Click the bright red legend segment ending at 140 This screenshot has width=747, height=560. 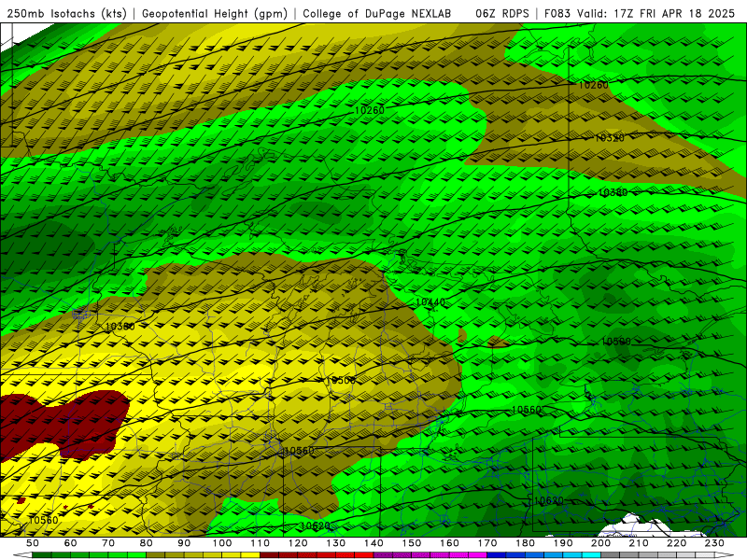point(364,555)
